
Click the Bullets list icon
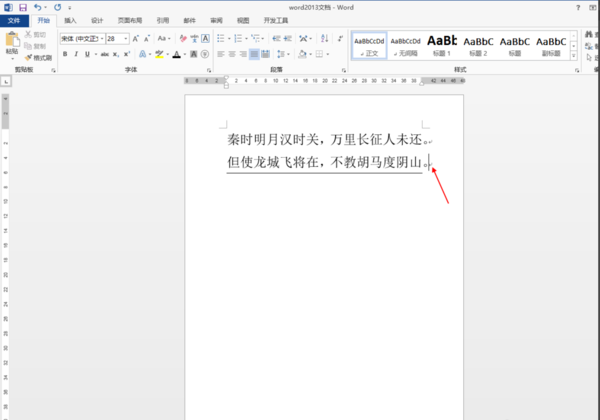tap(221, 39)
